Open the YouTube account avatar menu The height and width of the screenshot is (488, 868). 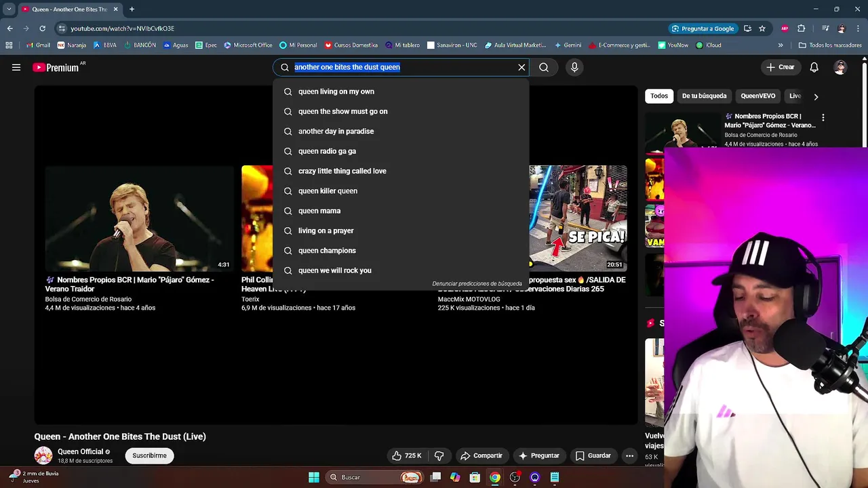click(x=840, y=67)
